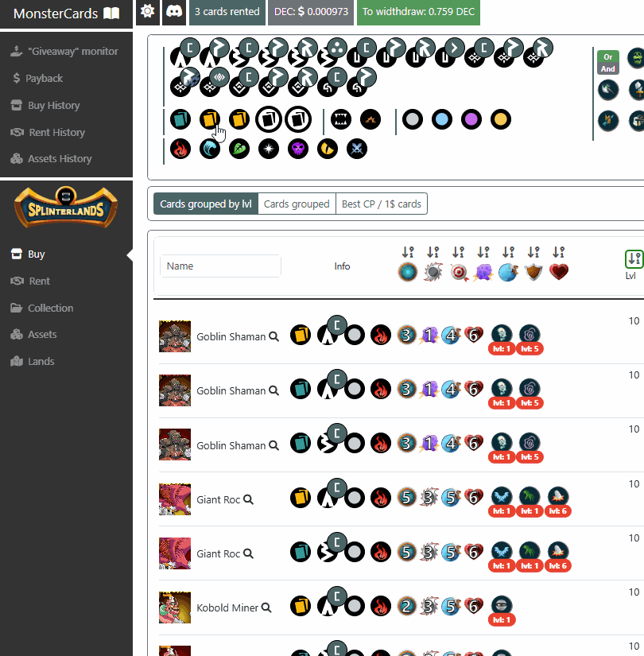Click the "Kobold Miner" card name

(x=227, y=607)
